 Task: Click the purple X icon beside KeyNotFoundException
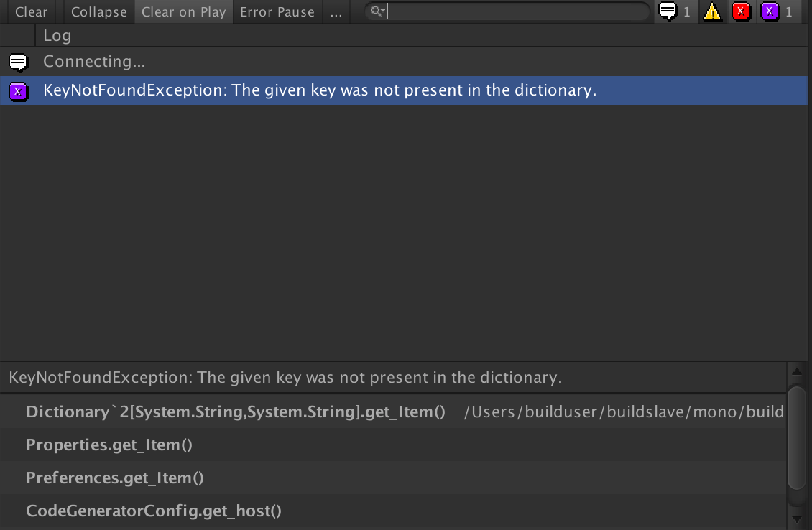(17, 90)
